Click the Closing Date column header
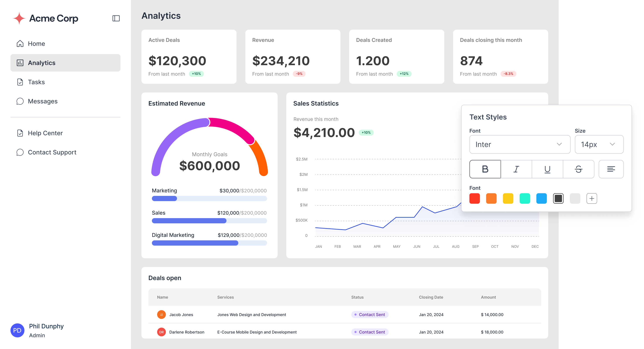The image size is (644, 349). coord(431,297)
